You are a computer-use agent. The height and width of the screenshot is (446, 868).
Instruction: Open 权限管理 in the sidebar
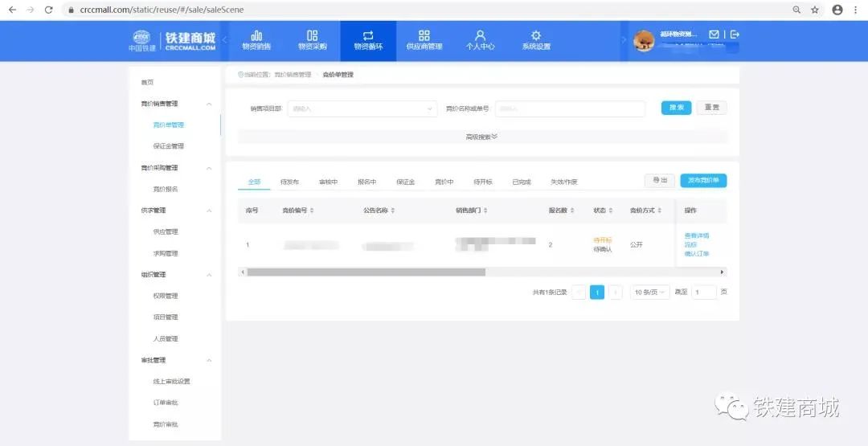coord(166,296)
